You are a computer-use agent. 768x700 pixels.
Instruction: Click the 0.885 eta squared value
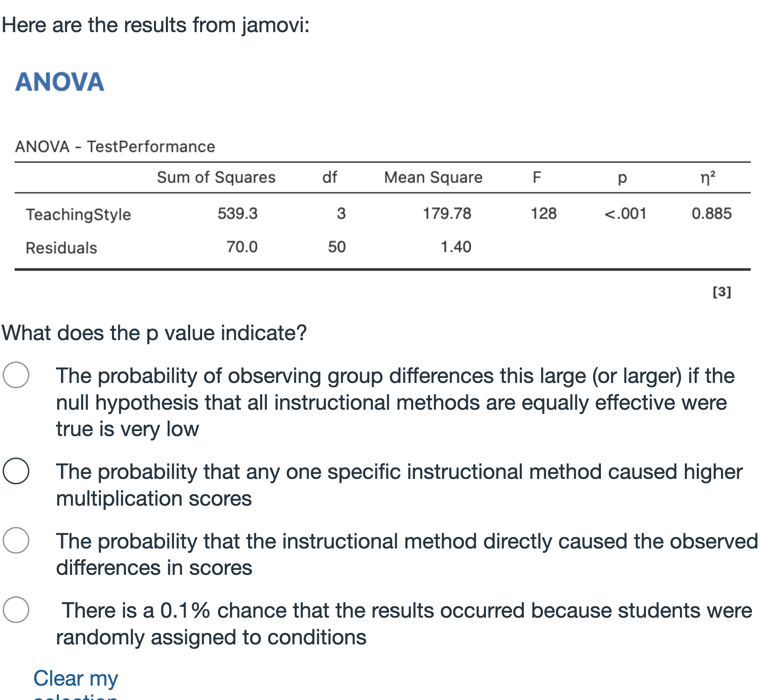coord(712,214)
